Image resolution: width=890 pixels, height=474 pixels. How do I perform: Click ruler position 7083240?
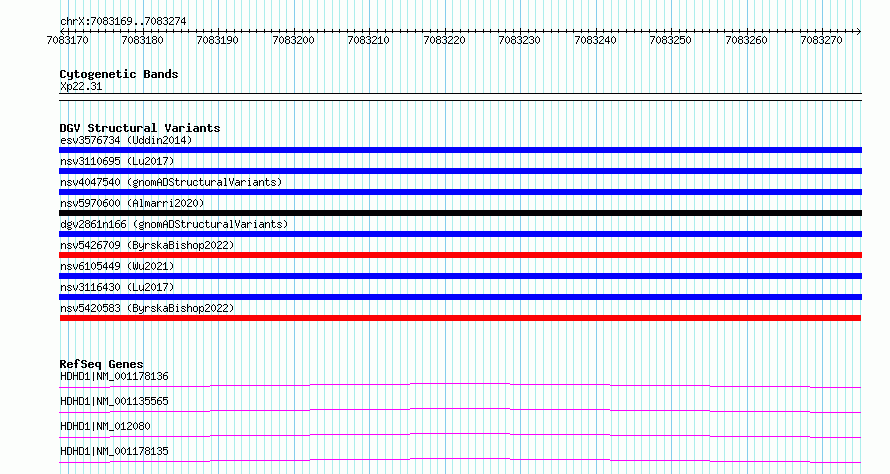point(595,40)
